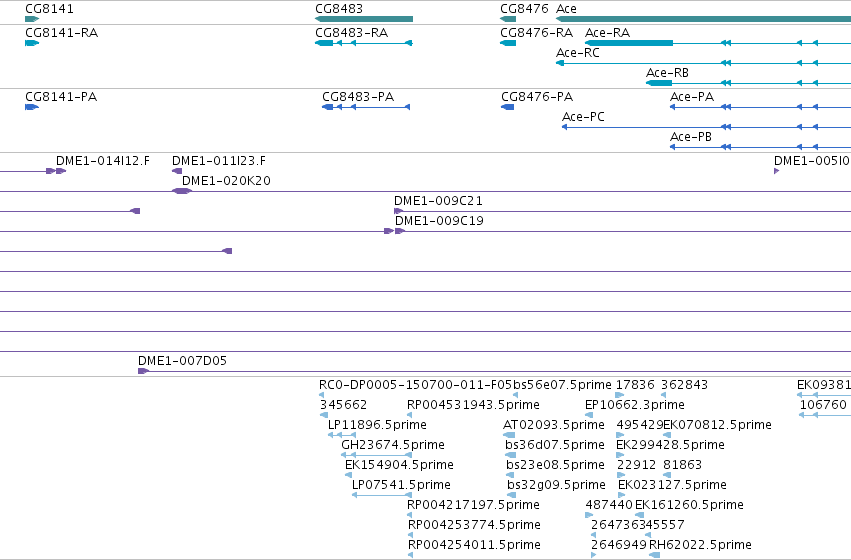Select the RP004531943.5prime EST label
The width and height of the screenshot is (851, 560).
(473, 405)
